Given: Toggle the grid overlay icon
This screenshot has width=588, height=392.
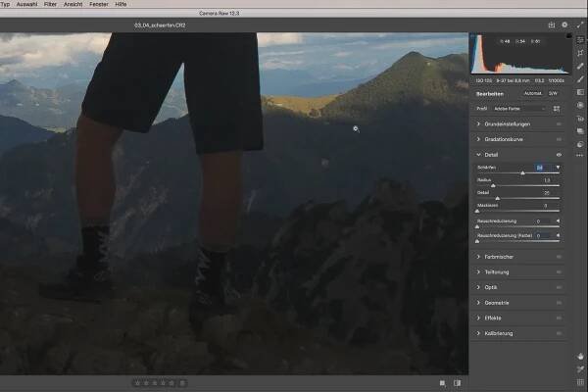Looking at the screenshot, I should coord(581,382).
